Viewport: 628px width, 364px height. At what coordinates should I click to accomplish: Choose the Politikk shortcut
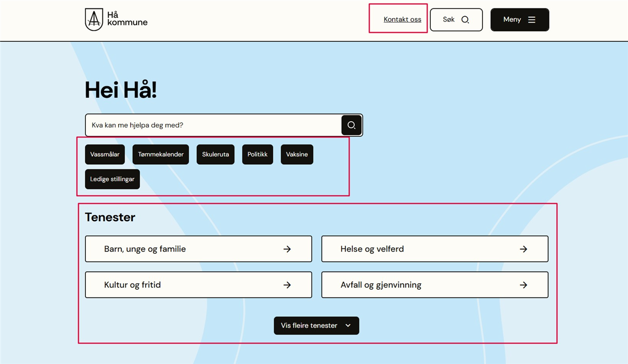(x=257, y=155)
